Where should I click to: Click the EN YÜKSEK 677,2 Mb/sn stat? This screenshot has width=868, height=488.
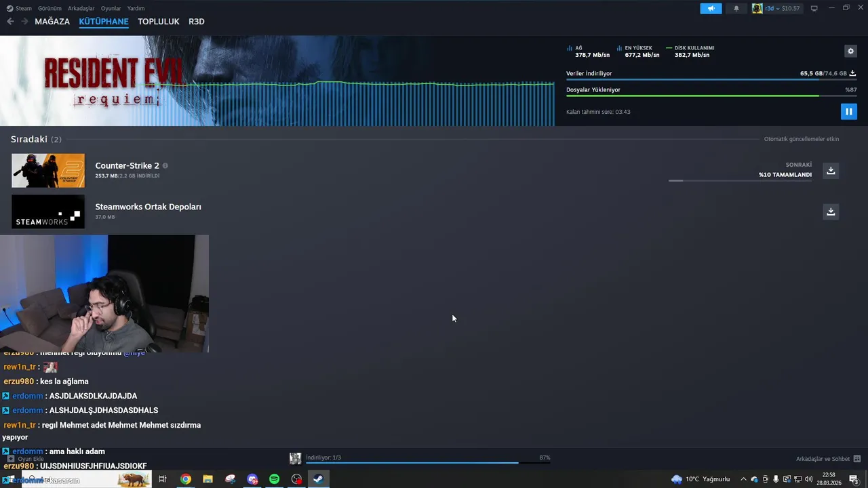tap(638, 52)
